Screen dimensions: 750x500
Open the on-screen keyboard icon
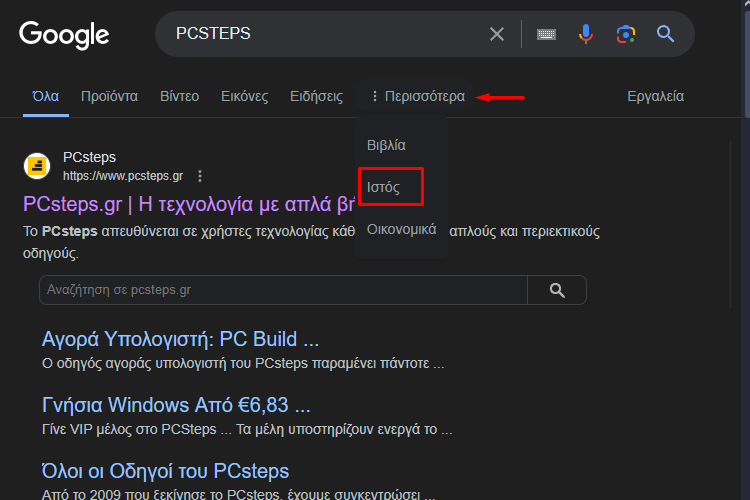[546, 34]
